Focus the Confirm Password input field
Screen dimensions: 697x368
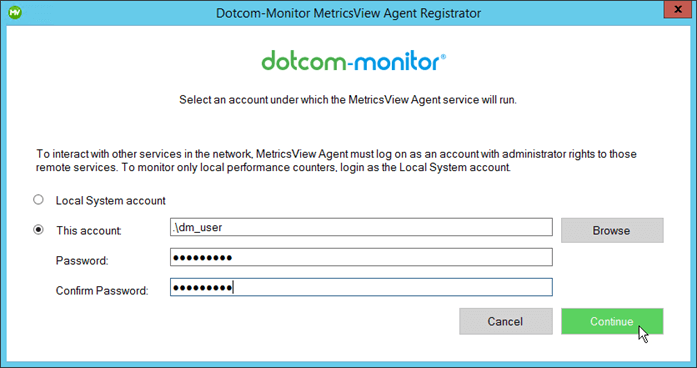(x=361, y=287)
